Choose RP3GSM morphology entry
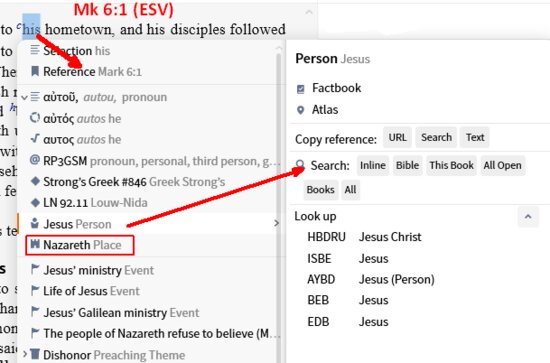This screenshot has width=550, height=363. [148, 161]
